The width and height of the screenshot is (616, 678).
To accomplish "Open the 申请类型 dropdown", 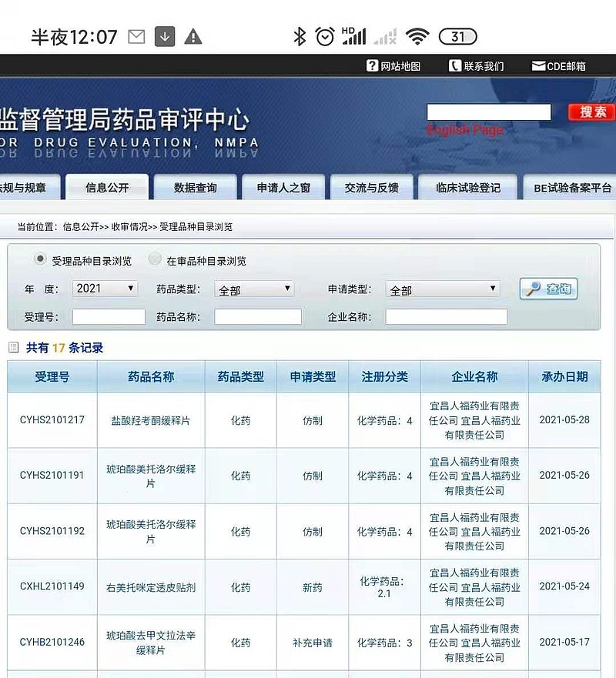I will [442, 288].
